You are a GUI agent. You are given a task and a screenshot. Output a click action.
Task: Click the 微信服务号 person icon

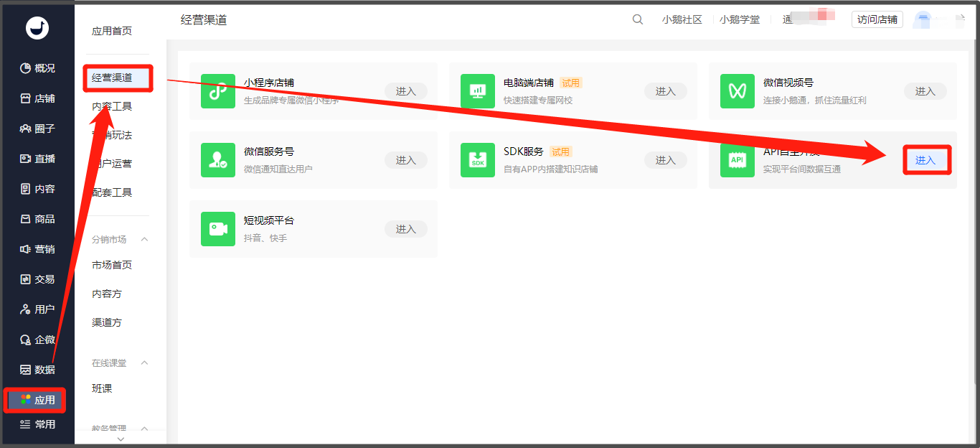pos(218,160)
